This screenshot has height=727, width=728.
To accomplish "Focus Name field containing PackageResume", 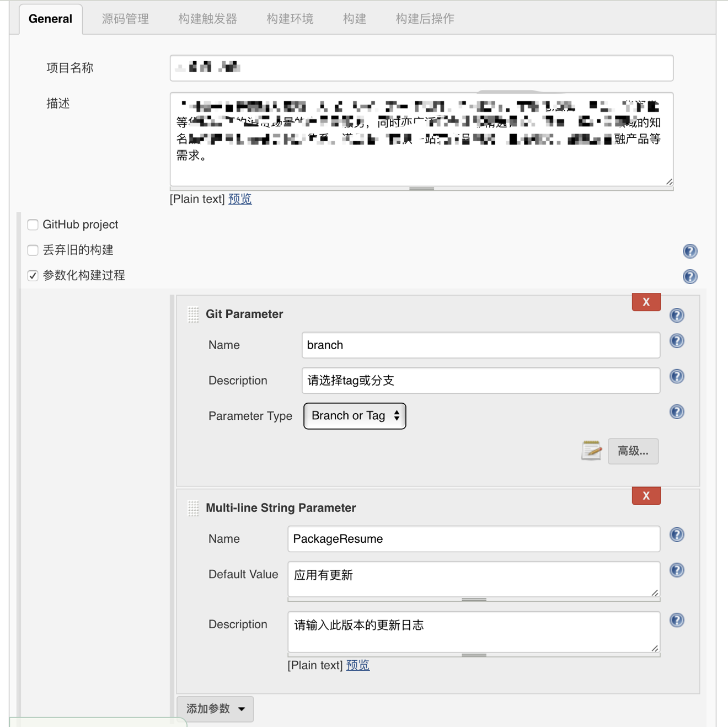I will [x=474, y=539].
